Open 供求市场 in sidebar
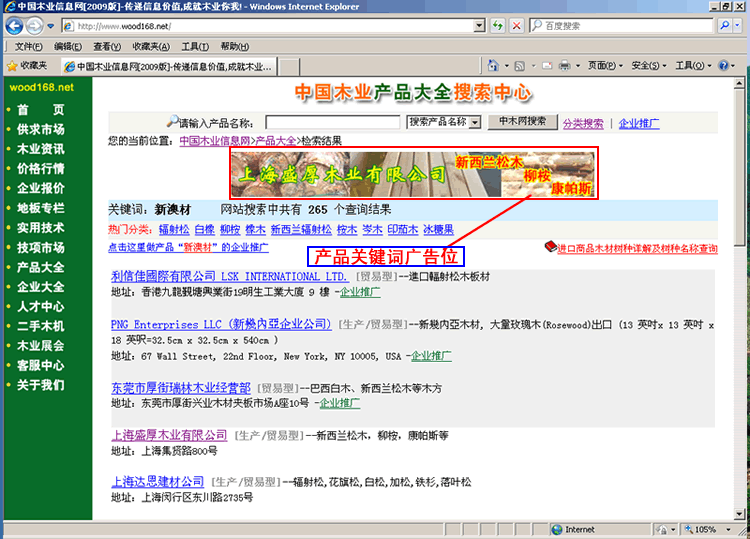 pos(41,130)
